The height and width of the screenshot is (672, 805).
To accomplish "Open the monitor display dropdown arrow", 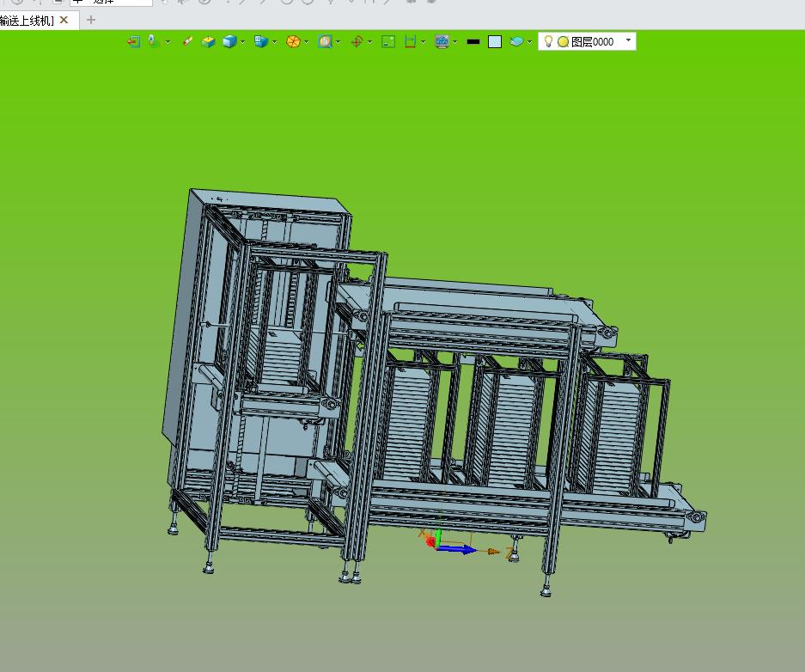I will click(x=455, y=42).
